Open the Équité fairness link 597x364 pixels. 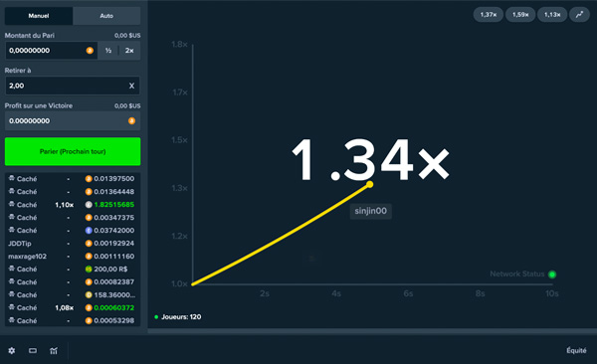(x=576, y=350)
